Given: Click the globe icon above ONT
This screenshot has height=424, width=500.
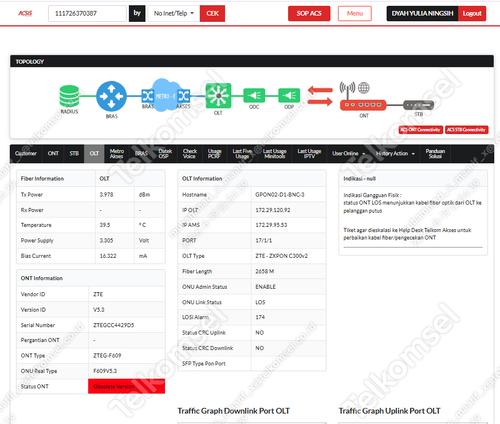Looking at the screenshot, I should (x=364, y=88).
